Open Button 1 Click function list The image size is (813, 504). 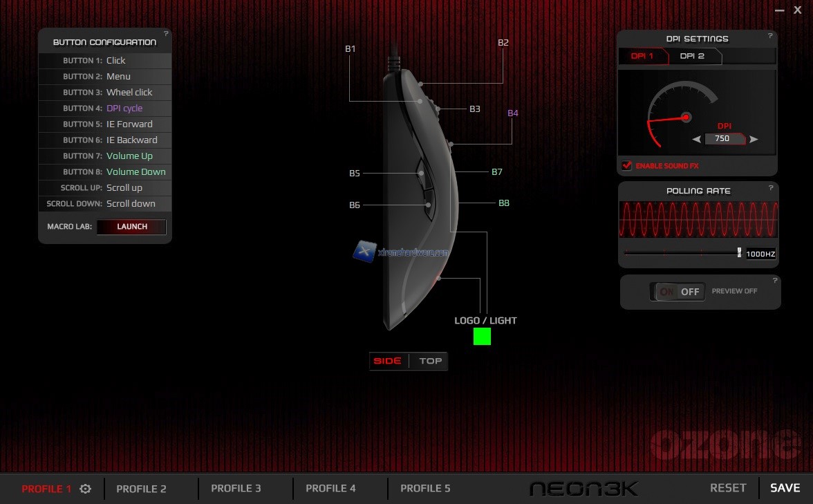click(116, 61)
